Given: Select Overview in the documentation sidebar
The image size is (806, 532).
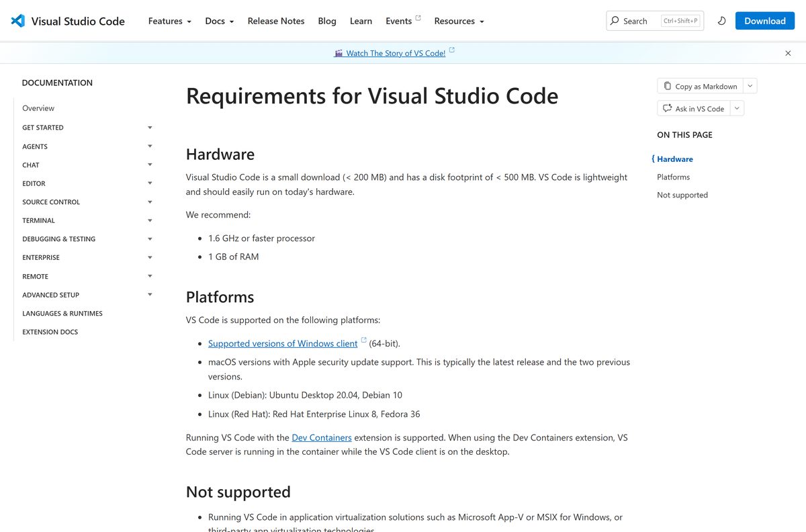Looking at the screenshot, I should pos(38,108).
